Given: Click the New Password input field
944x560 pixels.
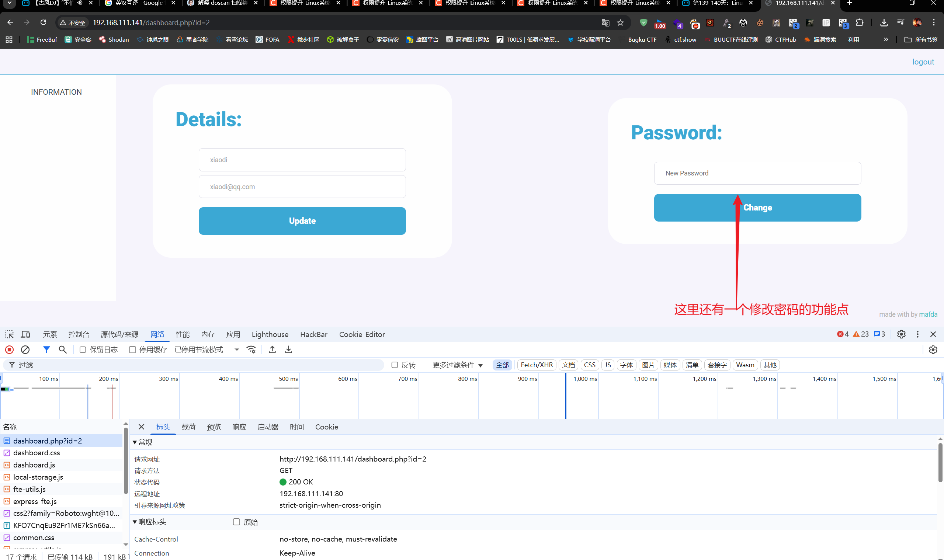Looking at the screenshot, I should point(757,173).
